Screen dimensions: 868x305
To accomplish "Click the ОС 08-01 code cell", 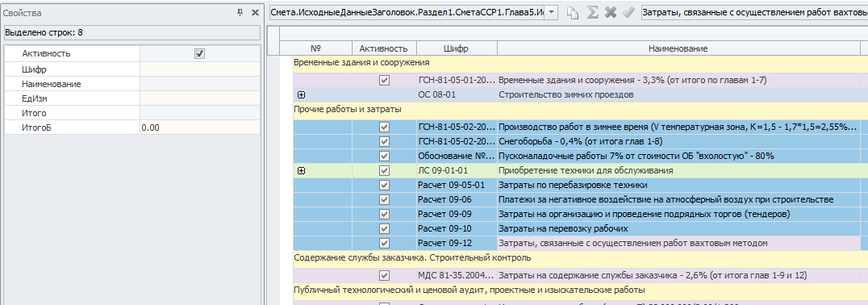I will [457, 94].
